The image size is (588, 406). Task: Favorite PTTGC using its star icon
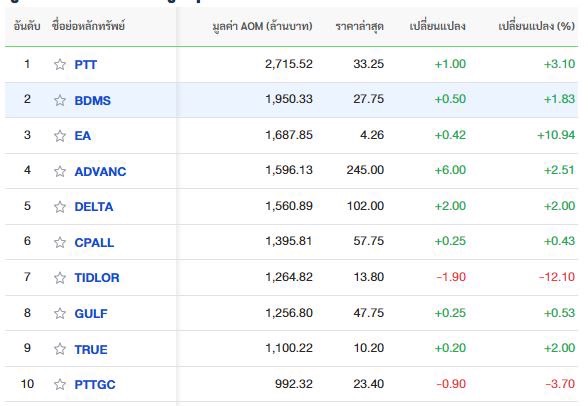(60, 384)
